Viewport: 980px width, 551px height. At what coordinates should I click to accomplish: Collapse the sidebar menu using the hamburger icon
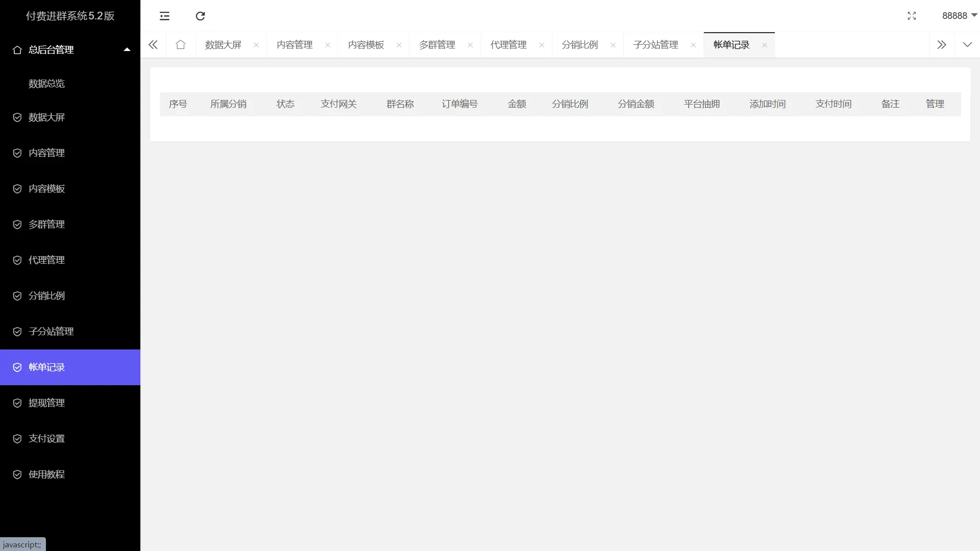164,16
